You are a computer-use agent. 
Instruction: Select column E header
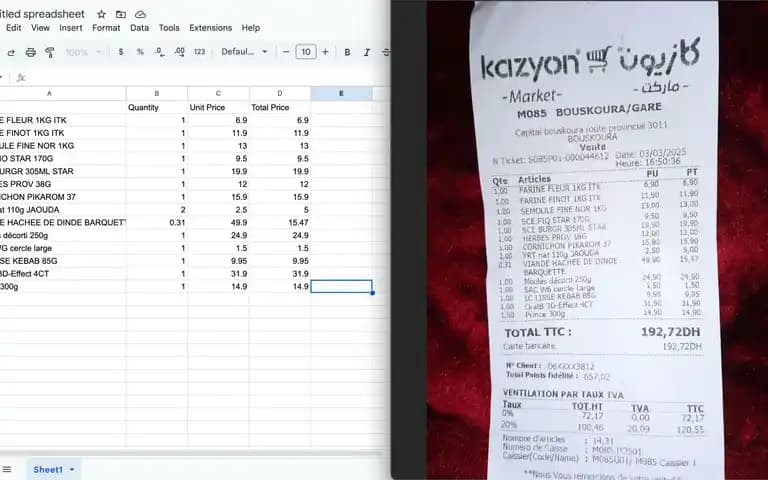(341, 94)
